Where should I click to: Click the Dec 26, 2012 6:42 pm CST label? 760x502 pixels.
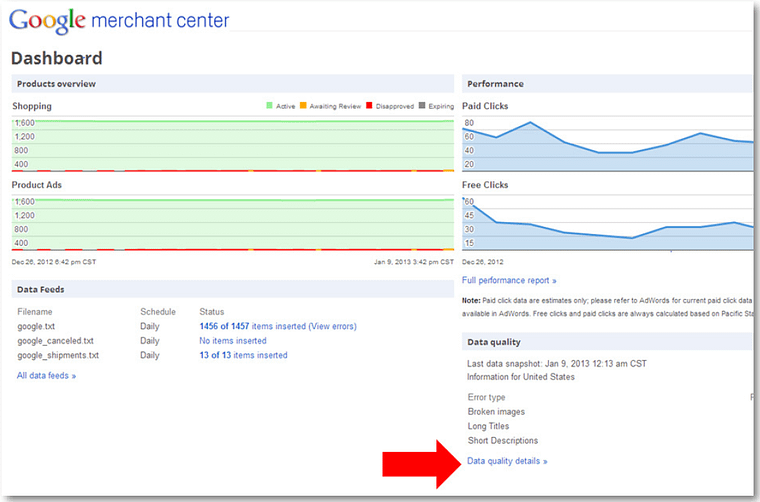pyautogui.click(x=54, y=262)
